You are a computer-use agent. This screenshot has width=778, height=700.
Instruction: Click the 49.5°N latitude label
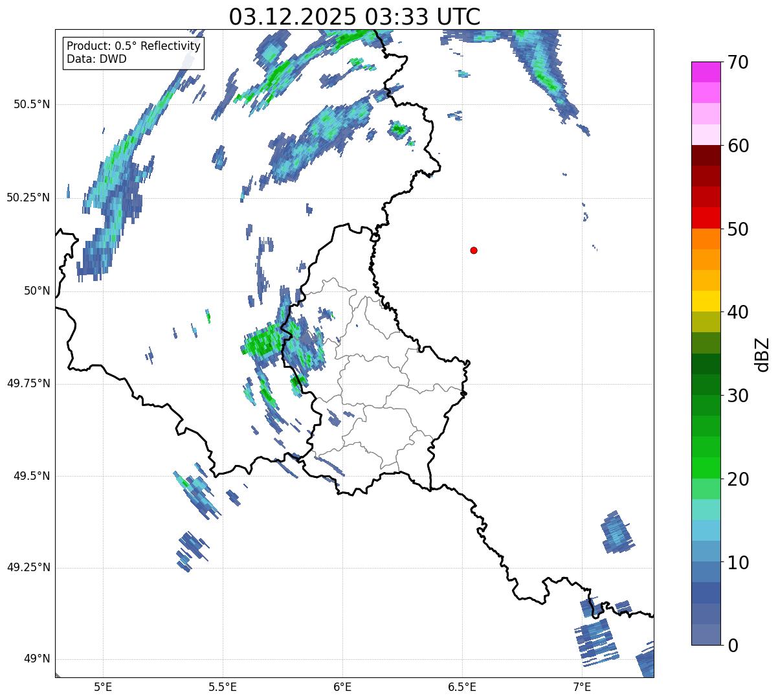point(32,476)
